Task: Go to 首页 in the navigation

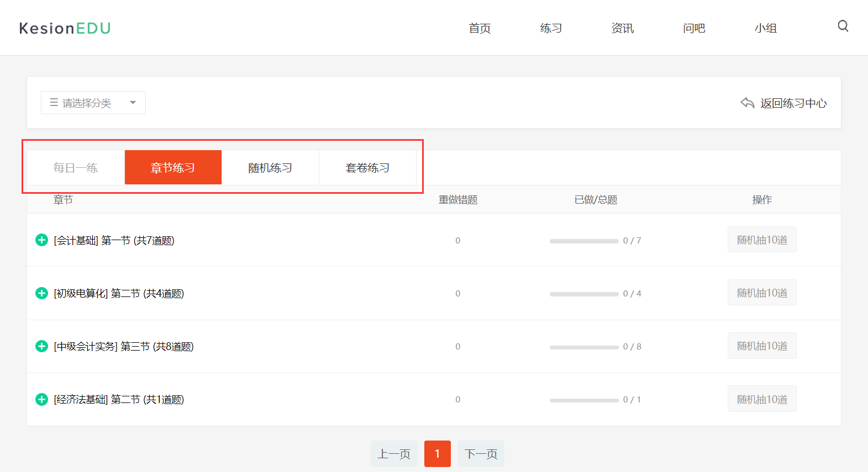Action: click(480, 28)
